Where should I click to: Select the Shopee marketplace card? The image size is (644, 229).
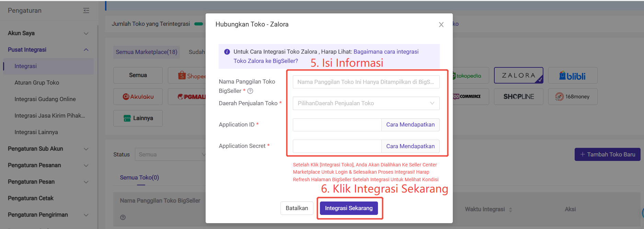[x=187, y=75]
